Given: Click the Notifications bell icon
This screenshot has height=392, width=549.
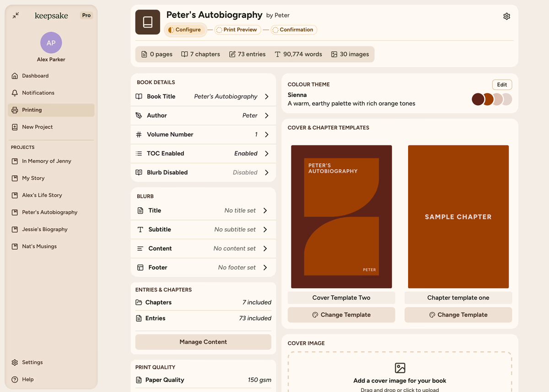Looking at the screenshot, I should tap(15, 93).
